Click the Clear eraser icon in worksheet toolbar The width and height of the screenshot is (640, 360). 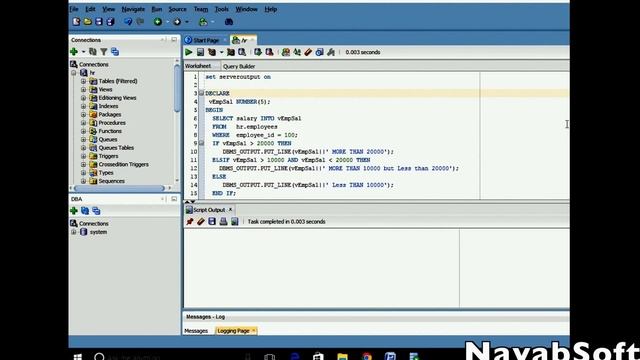308,52
